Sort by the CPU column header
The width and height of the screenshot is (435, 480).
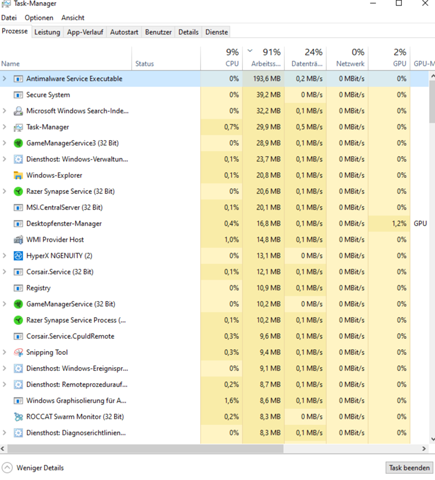[222, 58]
